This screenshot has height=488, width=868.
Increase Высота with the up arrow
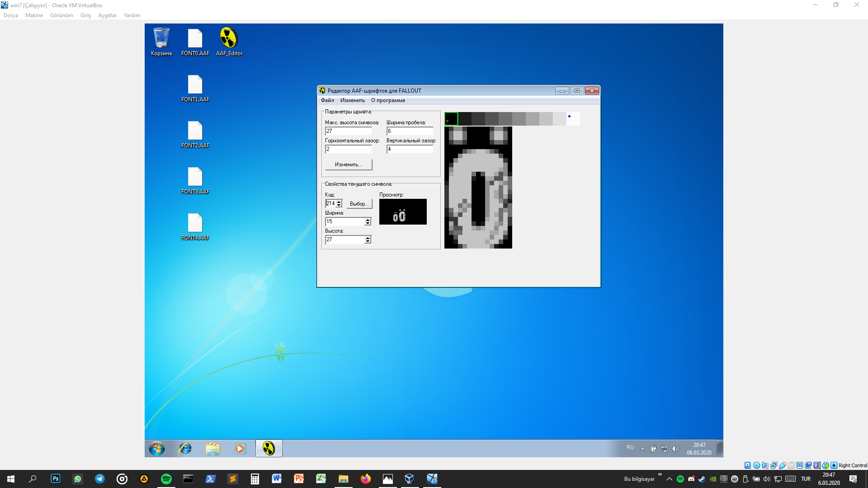(x=368, y=238)
